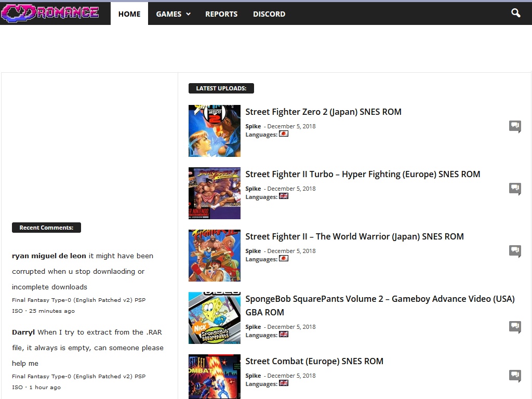Click author Spike under Street Combat

pos(253,376)
